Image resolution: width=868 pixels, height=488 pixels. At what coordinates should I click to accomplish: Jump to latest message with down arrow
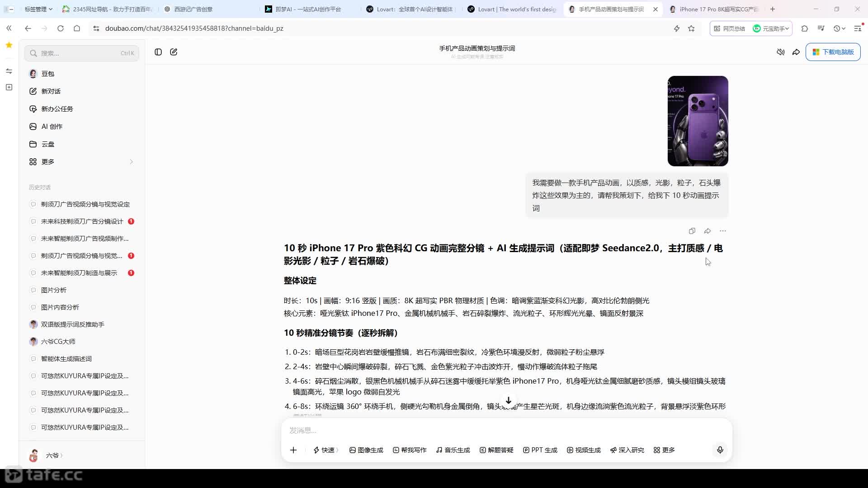(509, 400)
